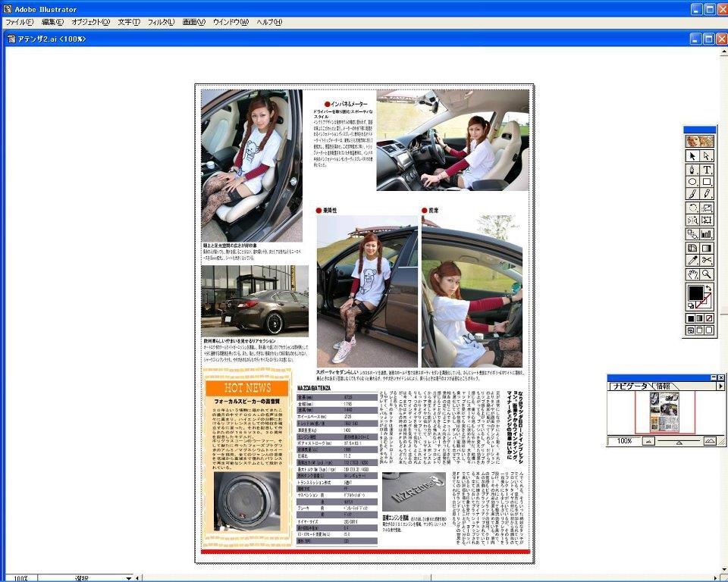Image resolution: width=728 pixels, height=582 pixels.
Task: Select the Pencil tool
Action: pos(706,193)
